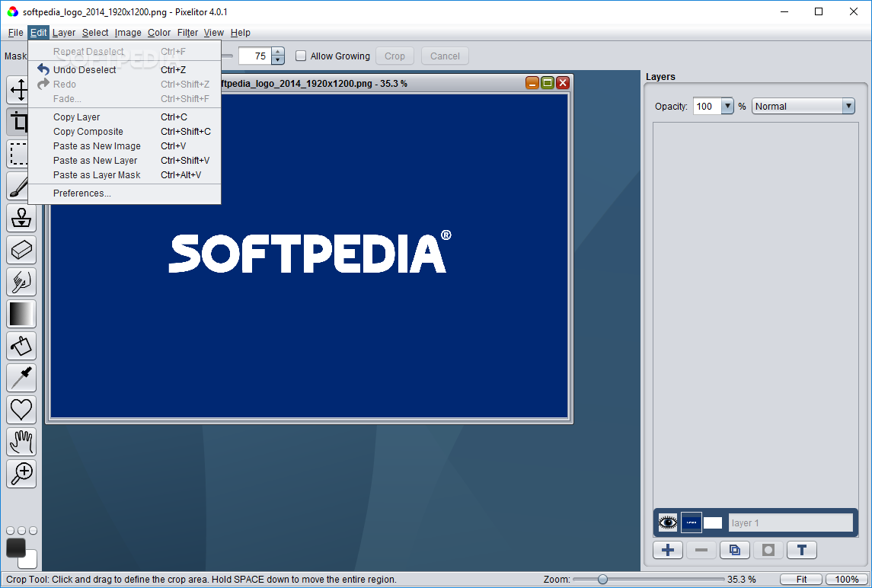The height and width of the screenshot is (588, 872).
Task: Select the Clone Stamp tool
Action: [21, 218]
